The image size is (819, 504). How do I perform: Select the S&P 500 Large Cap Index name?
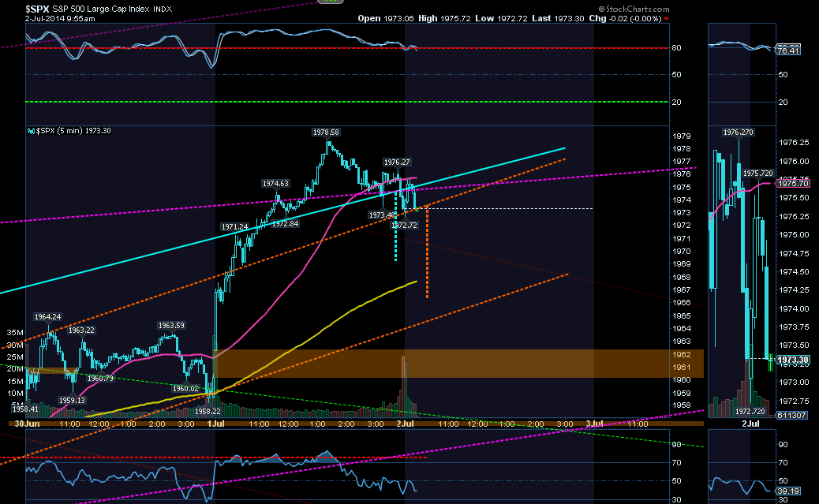click(x=103, y=9)
